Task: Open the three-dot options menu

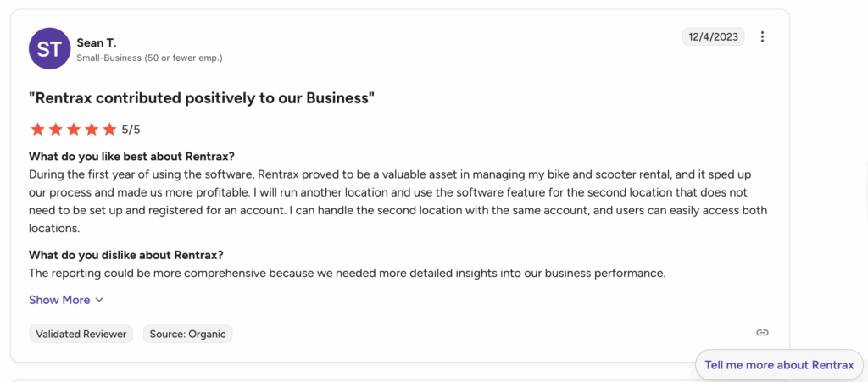Action: click(x=762, y=36)
